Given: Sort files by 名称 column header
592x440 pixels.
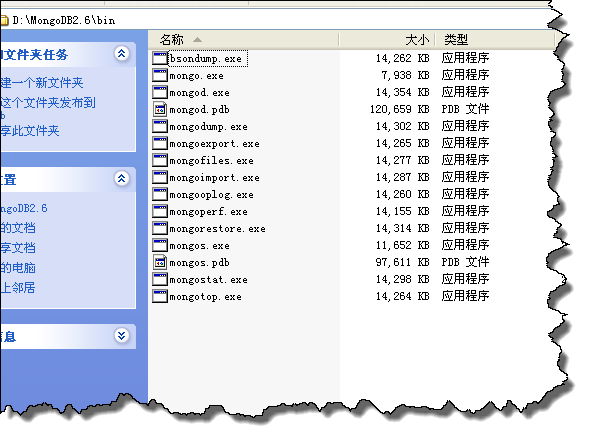Looking at the screenshot, I should [x=243, y=39].
